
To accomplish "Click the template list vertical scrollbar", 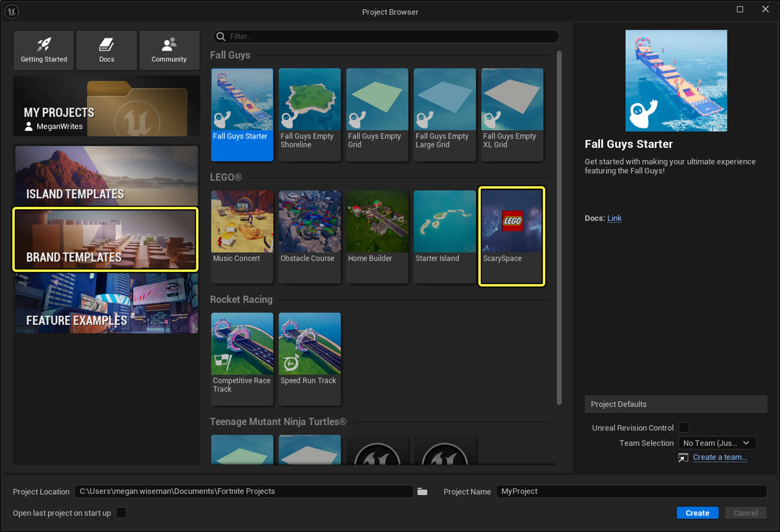I will click(559, 228).
